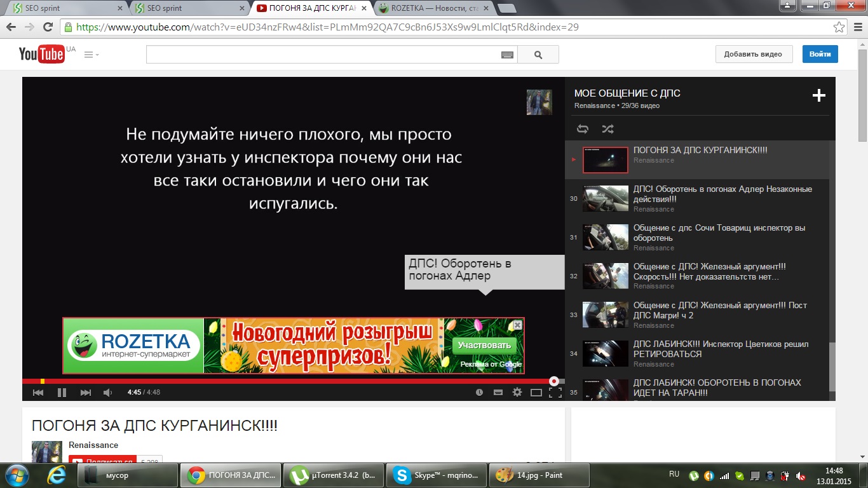The width and height of the screenshot is (868, 488).
Task: Click the Watch Later clock icon in the player
Action: (480, 393)
